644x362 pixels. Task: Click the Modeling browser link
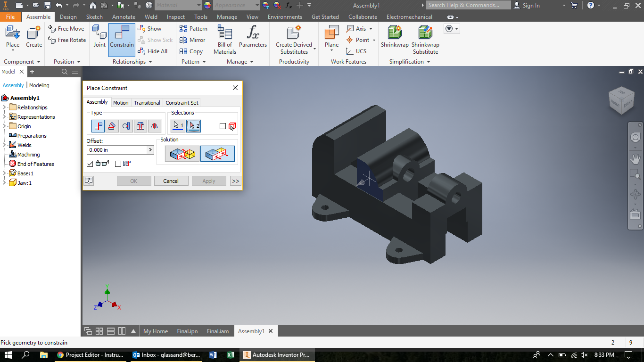[x=39, y=85]
